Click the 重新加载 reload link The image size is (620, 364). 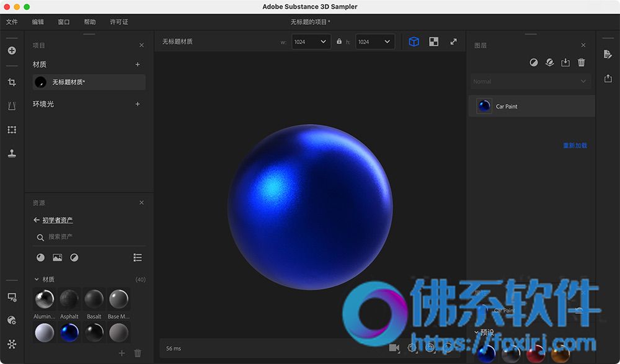[575, 146]
